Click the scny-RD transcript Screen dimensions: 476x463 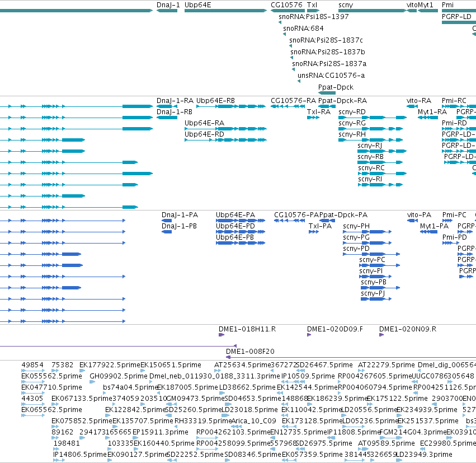pyautogui.click(x=373, y=118)
